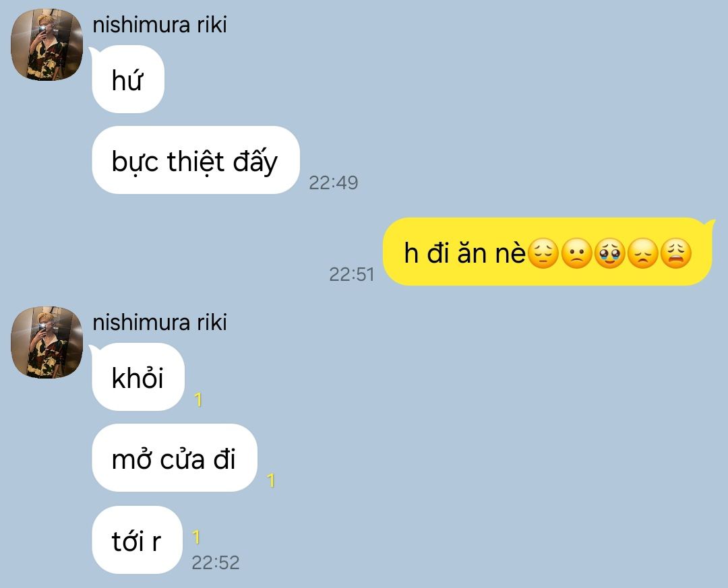The image size is (728, 588).
Task: Click the pensive face emoji
Action: point(544,253)
